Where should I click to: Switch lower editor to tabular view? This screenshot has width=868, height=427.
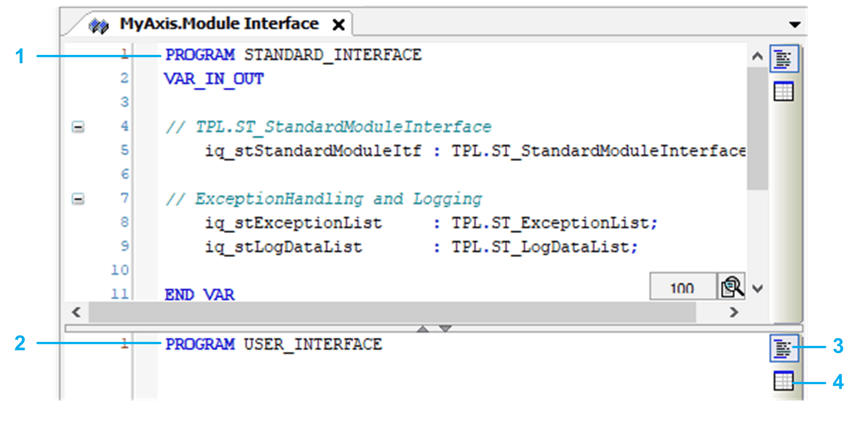click(784, 381)
